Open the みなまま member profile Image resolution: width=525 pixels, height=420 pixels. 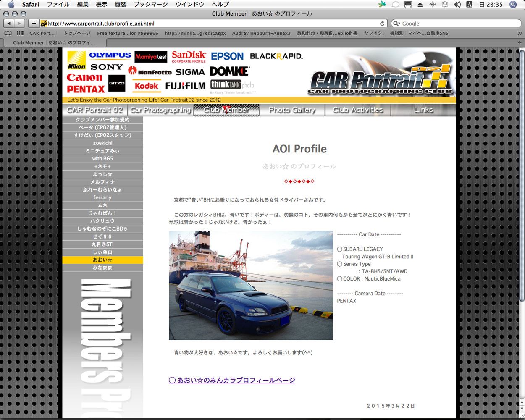click(x=102, y=268)
